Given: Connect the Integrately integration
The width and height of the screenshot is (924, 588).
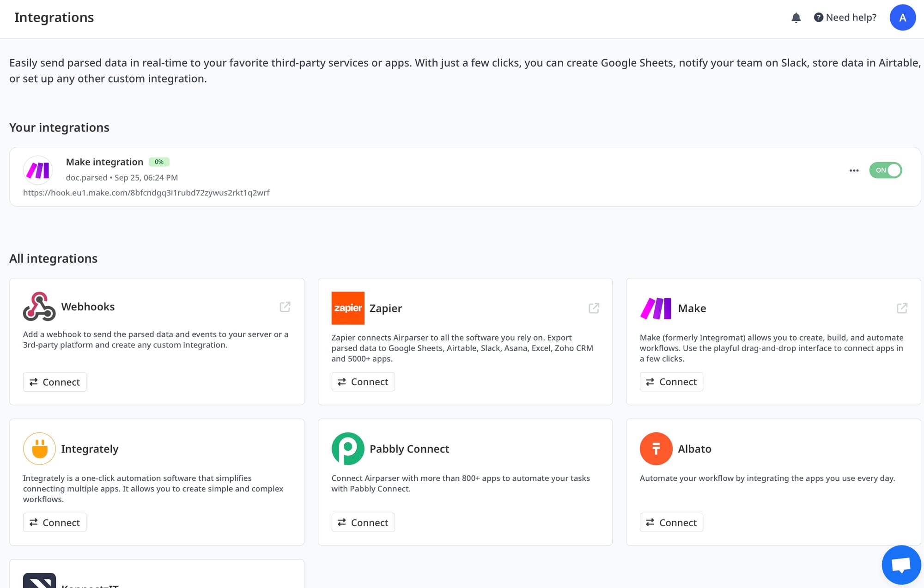Looking at the screenshot, I should pos(55,522).
